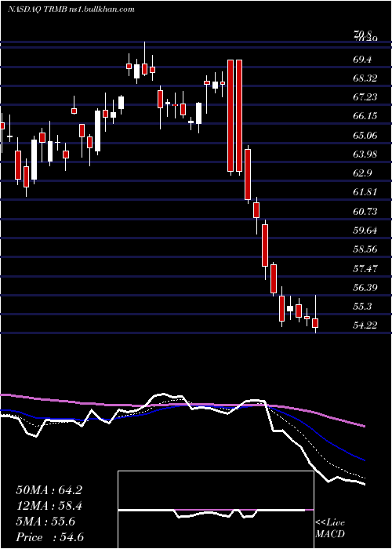This screenshot has width=392, height=549.
Task: Select the 60.73 price axis label
Action: [365, 212]
